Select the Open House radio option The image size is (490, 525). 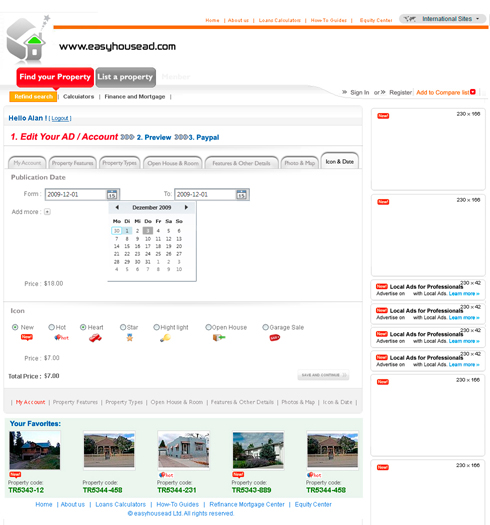(x=208, y=327)
